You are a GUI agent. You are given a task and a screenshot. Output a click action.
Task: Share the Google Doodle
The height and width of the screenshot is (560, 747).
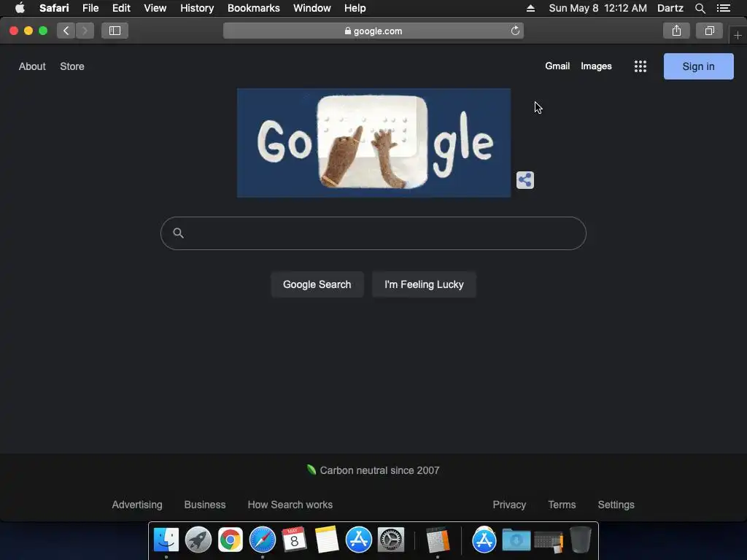[x=525, y=180]
